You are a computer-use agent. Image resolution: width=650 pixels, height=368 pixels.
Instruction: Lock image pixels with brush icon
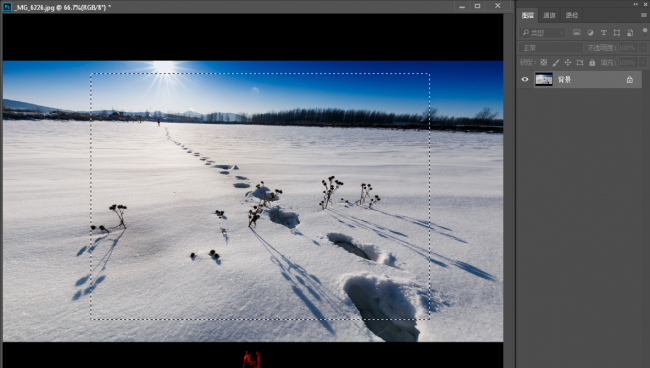pyautogui.click(x=556, y=63)
